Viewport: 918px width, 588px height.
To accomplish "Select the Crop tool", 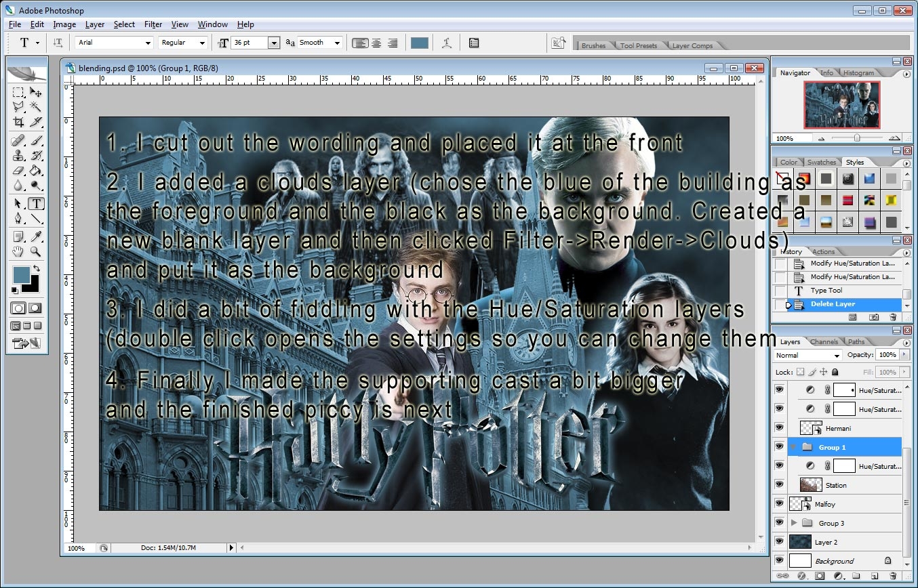I will (19, 122).
